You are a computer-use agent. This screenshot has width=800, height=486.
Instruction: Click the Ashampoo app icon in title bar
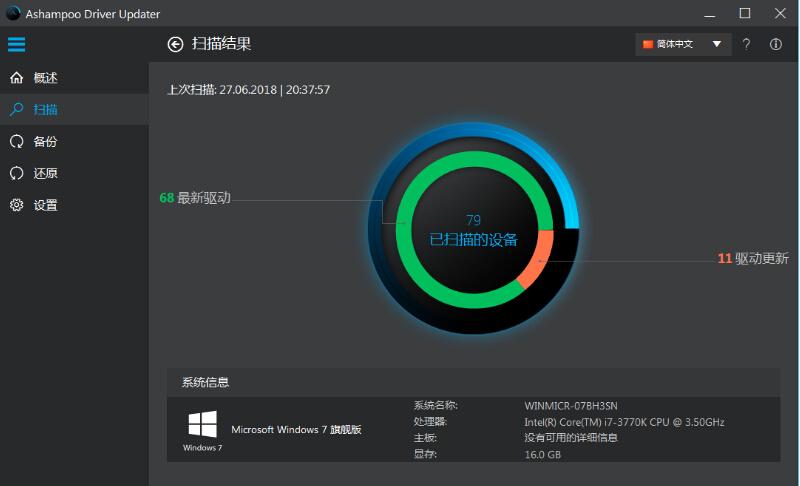point(12,13)
